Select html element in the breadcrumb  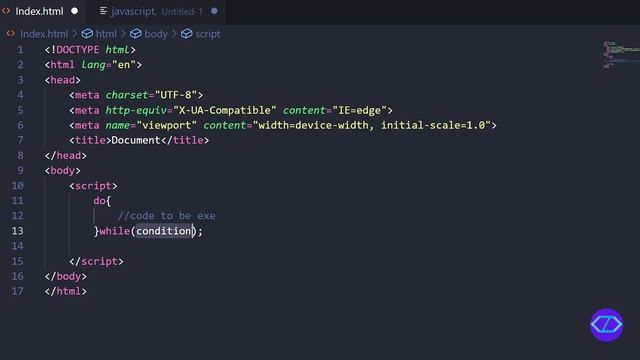(x=106, y=34)
